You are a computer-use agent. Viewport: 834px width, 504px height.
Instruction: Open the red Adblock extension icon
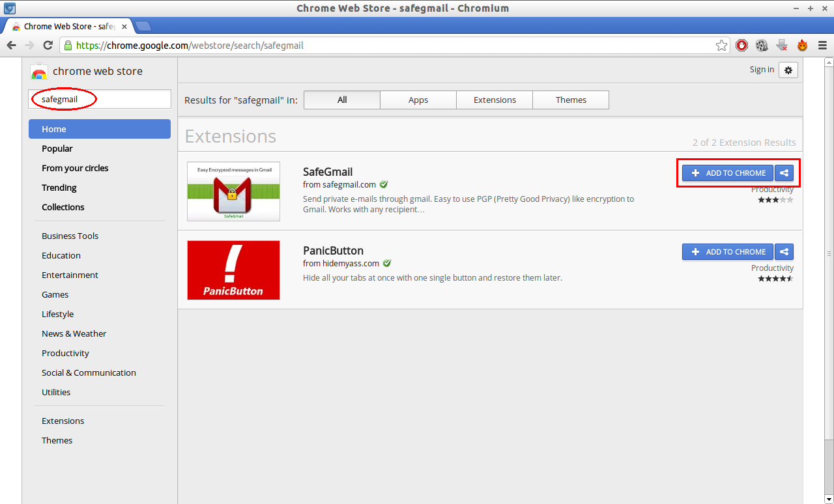tap(741, 46)
